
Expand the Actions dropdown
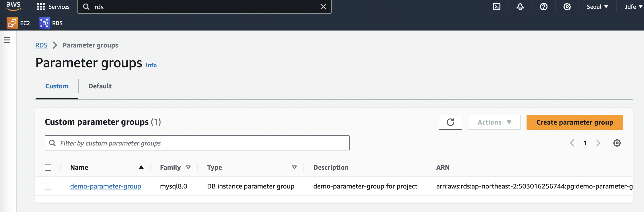point(494,122)
